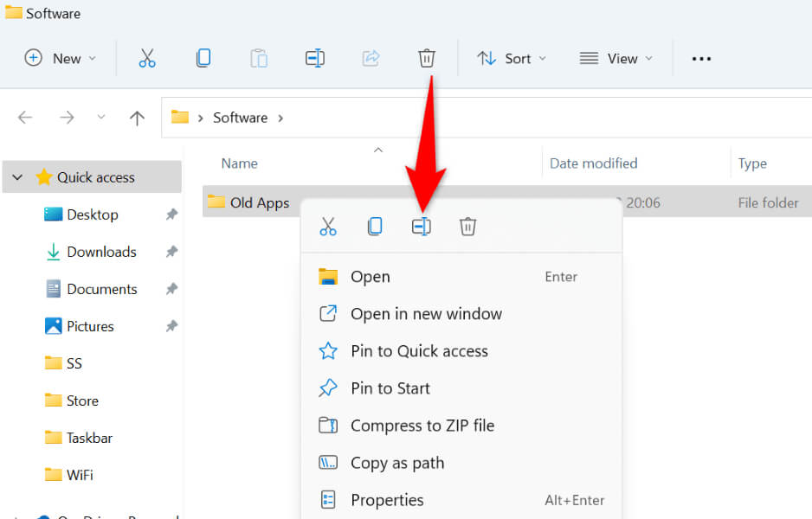This screenshot has width=812, height=519.
Task: Click the pin icon next to Desktop
Action: tap(171, 215)
